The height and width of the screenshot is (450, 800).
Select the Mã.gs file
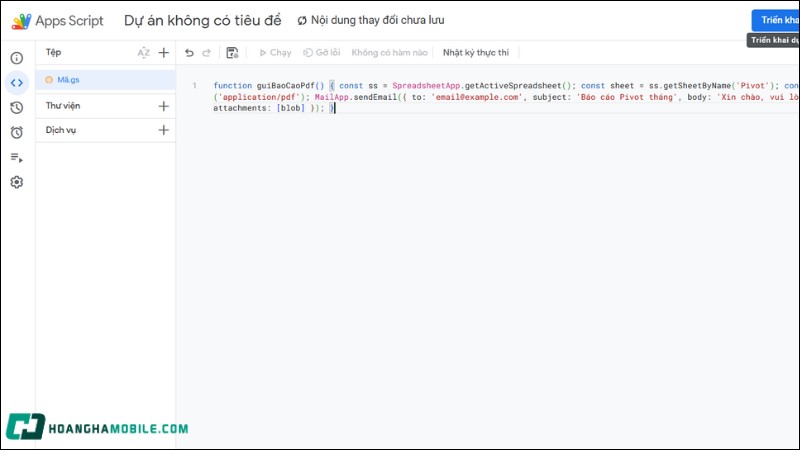106,80
